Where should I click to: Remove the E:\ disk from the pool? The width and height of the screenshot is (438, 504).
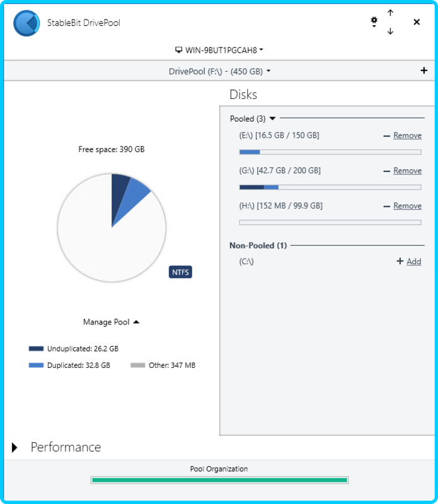point(408,135)
